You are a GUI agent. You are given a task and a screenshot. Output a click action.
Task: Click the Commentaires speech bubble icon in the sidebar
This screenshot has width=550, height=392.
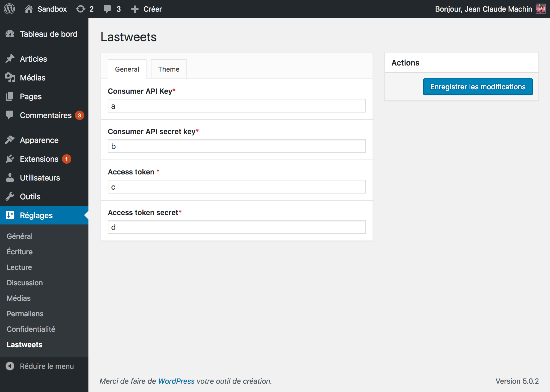(x=10, y=115)
